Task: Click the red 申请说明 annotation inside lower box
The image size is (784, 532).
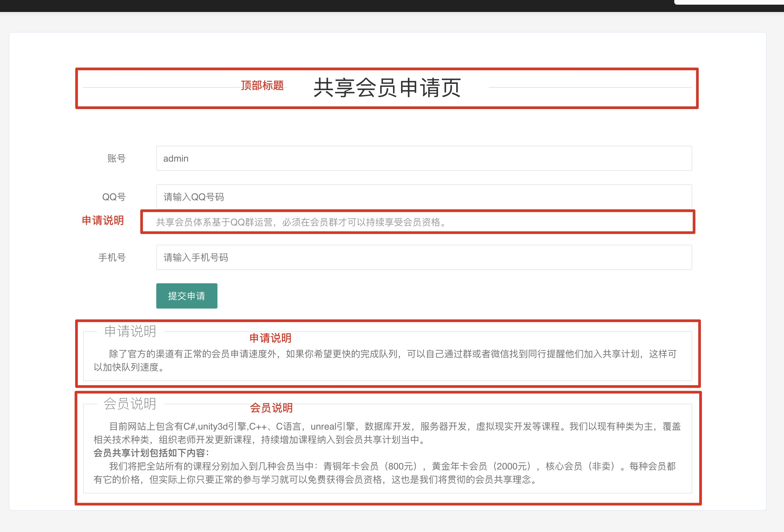Action: pos(270,338)
